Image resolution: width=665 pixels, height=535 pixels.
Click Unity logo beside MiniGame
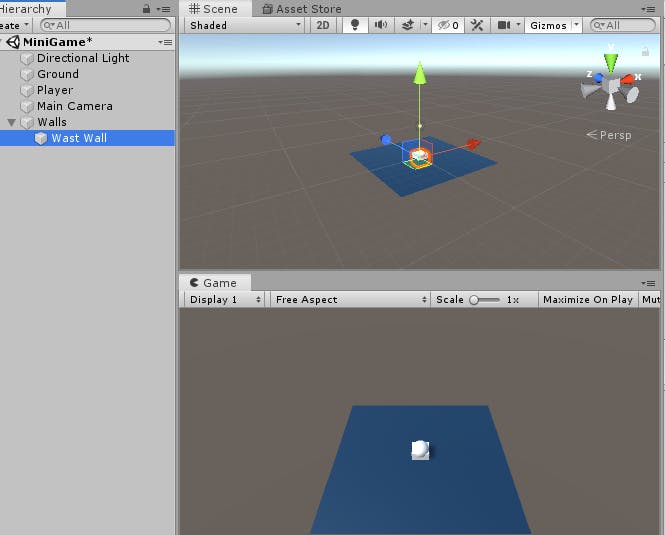coord(13,42)
